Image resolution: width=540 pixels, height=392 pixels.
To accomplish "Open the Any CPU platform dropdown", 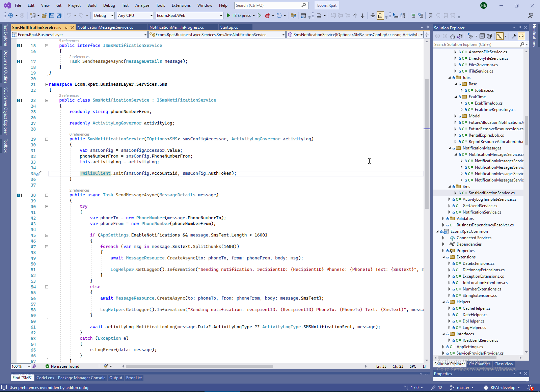I will click(135, 16).
